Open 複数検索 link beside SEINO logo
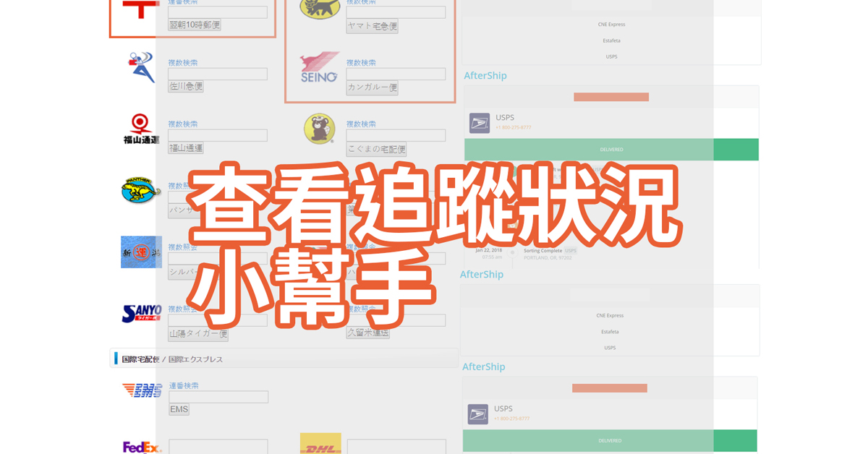Image resolution: width=868 pixels, height=454 pixels. click(361, 63)
